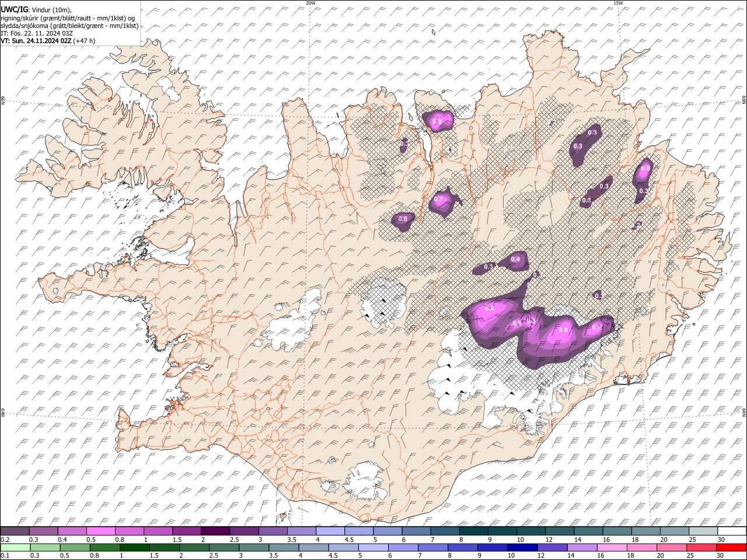Click the UWC/IG title text
747x560 pixels.
click(x=14, y=9)
